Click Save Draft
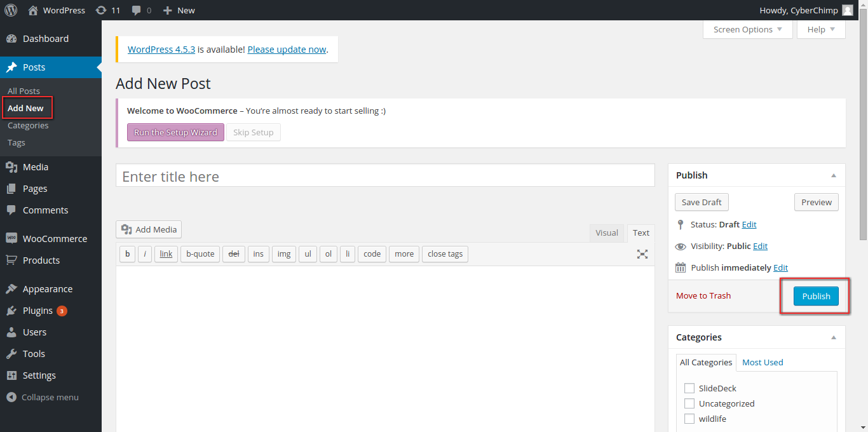 tap(702, 202)
